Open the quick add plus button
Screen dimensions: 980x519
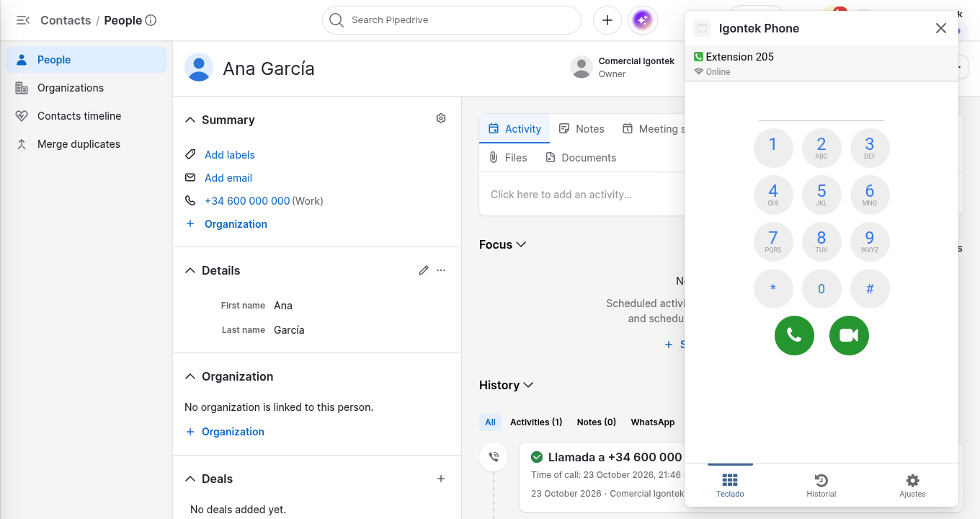pos(607,20)
